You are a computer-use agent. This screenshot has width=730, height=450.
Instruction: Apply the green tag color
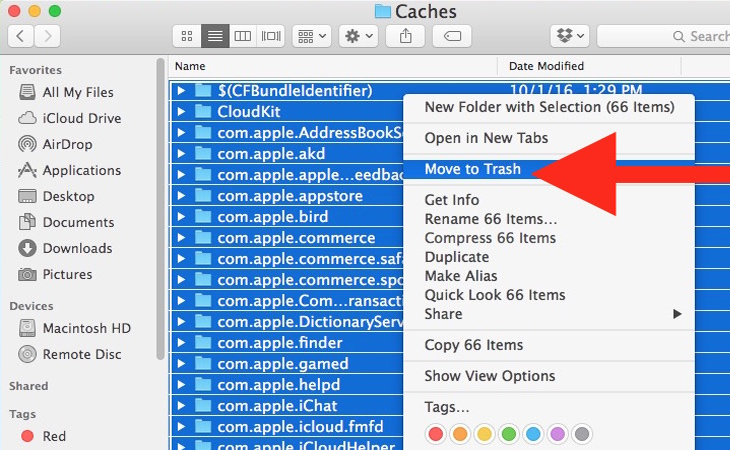[x=509, y=434]
